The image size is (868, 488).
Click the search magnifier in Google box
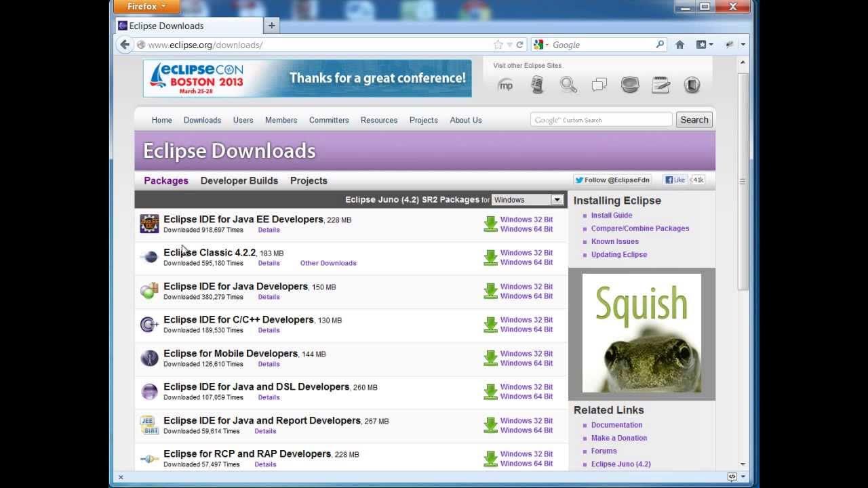click(660, 45)
